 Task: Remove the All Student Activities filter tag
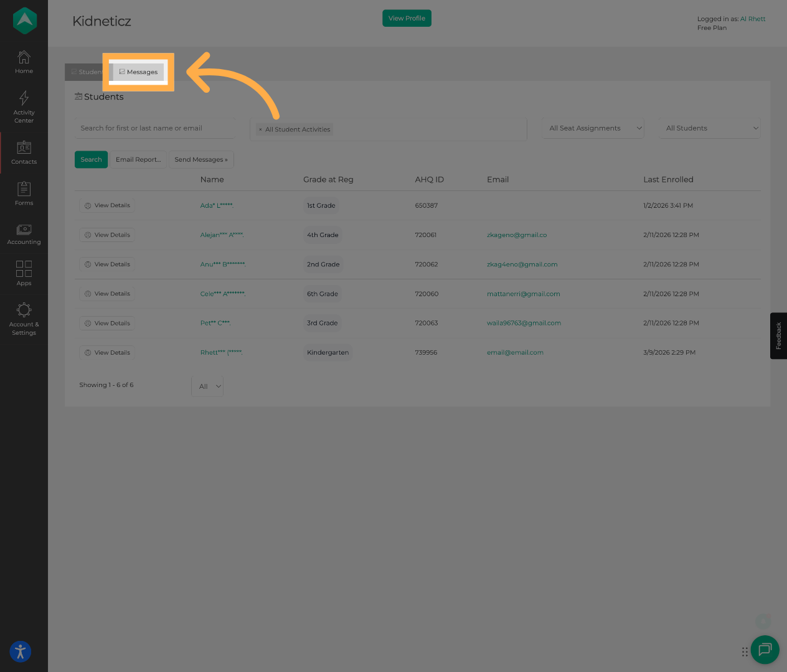pos(260,130)
